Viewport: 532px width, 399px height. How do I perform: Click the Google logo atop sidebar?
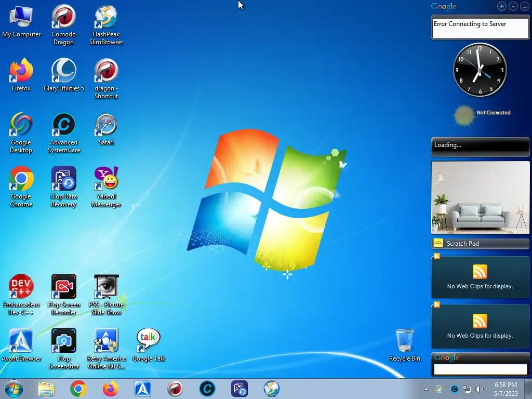(x=444, y=6)
